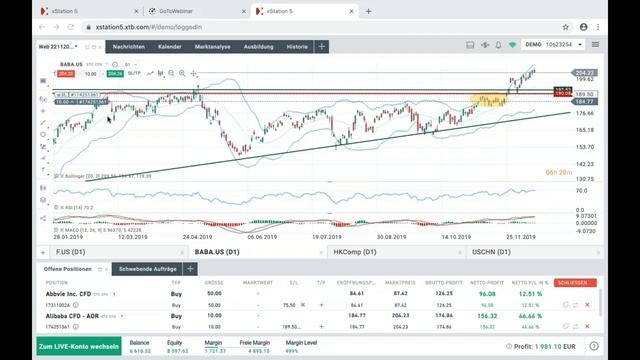Open the Historie tab
640x360 pixels.
coord(297,47)
